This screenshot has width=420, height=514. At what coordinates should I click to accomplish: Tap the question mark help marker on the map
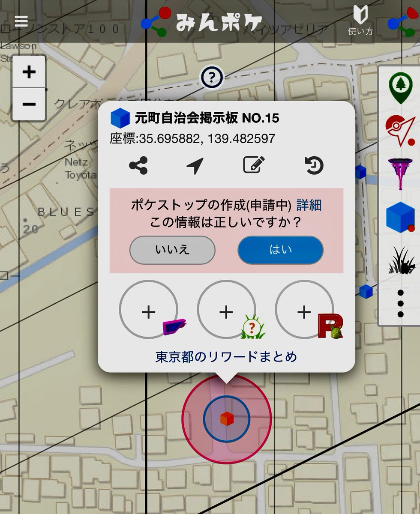tap(212, 78)
